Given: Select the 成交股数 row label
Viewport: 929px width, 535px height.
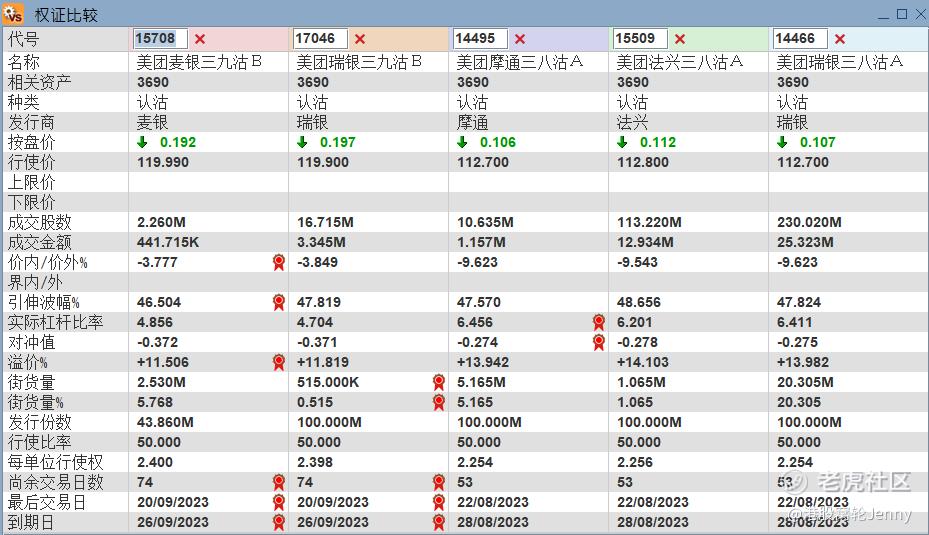Looking at the screenshot, I should 40,223.
